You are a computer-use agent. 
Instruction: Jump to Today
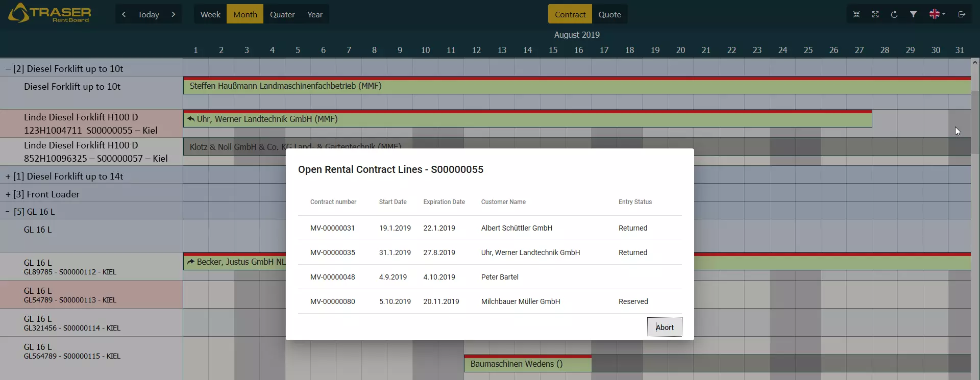pyautogui.click(x=149, y=14)
